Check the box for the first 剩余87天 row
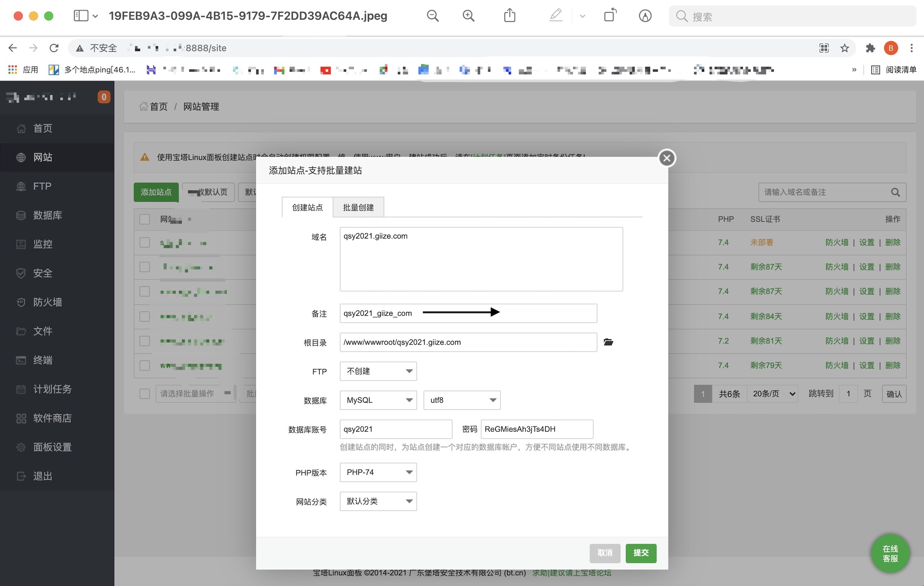Viewport: 924px width, 586px height. 145,267
